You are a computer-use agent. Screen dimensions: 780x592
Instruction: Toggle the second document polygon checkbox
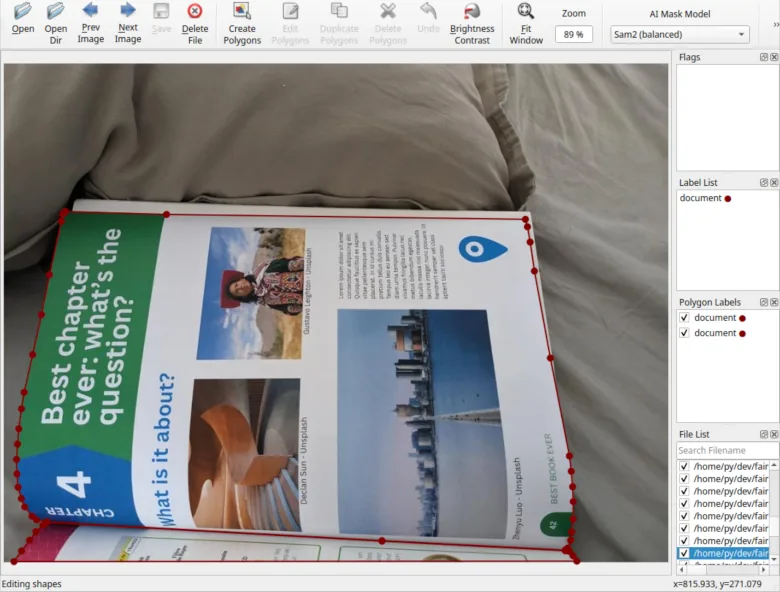[x=684, y=333]
